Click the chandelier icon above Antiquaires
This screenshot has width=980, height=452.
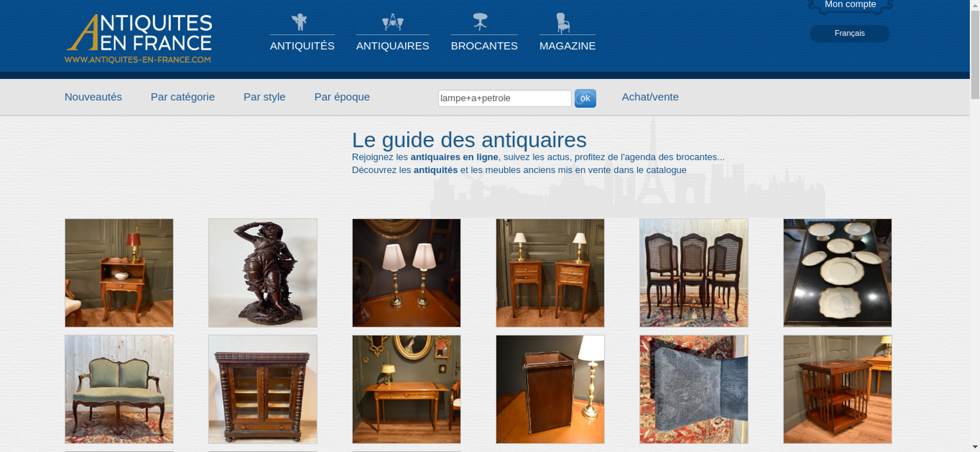pyautogui.click(x=392, y=22)
